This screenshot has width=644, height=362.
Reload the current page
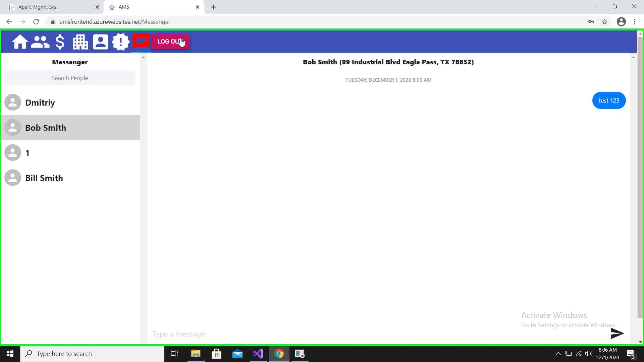[36, 22]
